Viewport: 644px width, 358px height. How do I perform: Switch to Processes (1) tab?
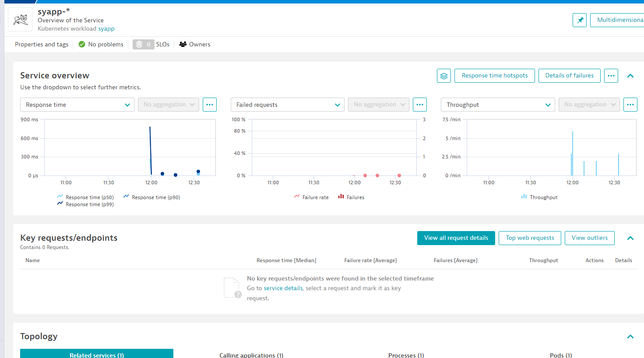[406, 355]
